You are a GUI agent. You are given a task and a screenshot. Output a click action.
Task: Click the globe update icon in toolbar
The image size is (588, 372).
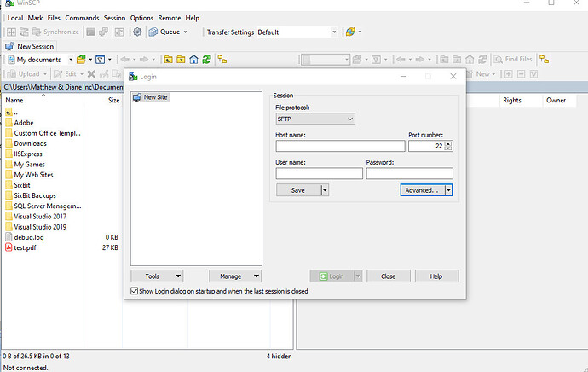coord(350,32)
